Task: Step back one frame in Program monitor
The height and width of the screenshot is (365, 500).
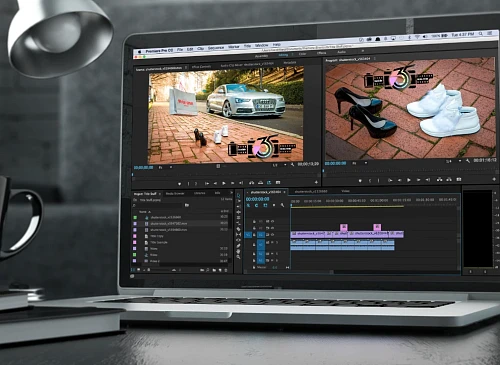Action: (x=400, y=180)
